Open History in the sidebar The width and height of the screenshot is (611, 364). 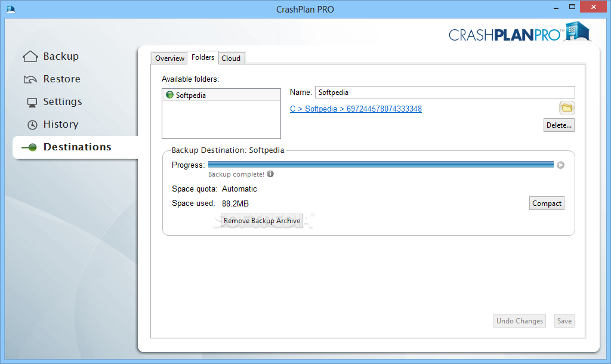tap(61, 124)
